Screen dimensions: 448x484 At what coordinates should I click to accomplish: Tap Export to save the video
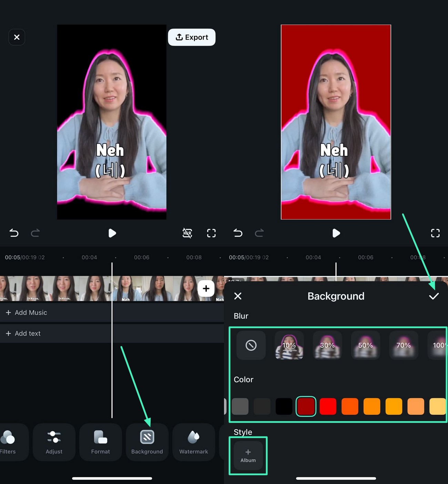coord(192,37)
